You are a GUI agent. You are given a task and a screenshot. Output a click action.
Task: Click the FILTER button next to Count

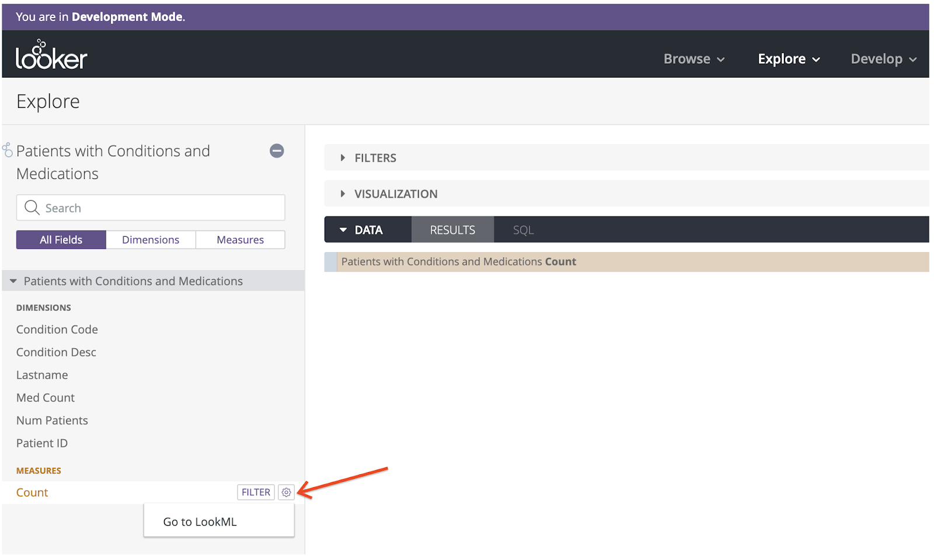[256, 492]
